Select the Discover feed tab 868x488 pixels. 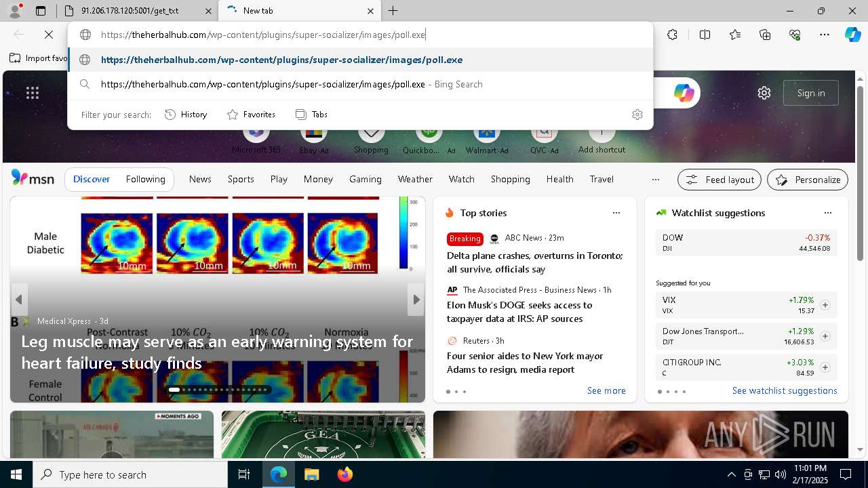92,179
